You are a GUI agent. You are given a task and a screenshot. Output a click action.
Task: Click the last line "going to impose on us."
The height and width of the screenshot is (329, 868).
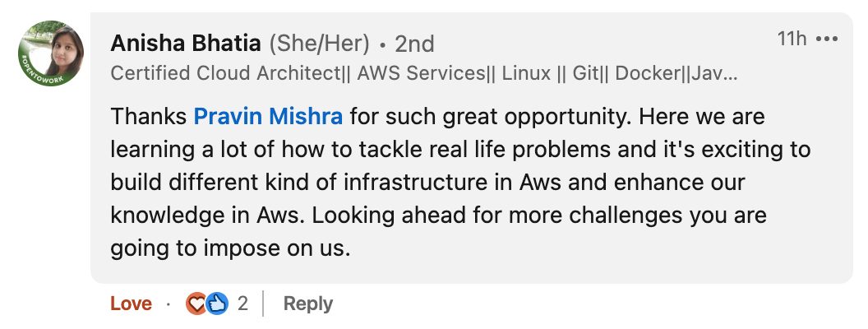tap(231, 248)
